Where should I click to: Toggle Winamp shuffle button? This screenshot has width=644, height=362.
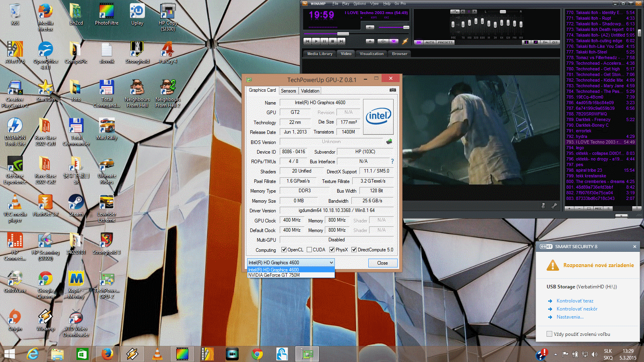tap(383, 41)
